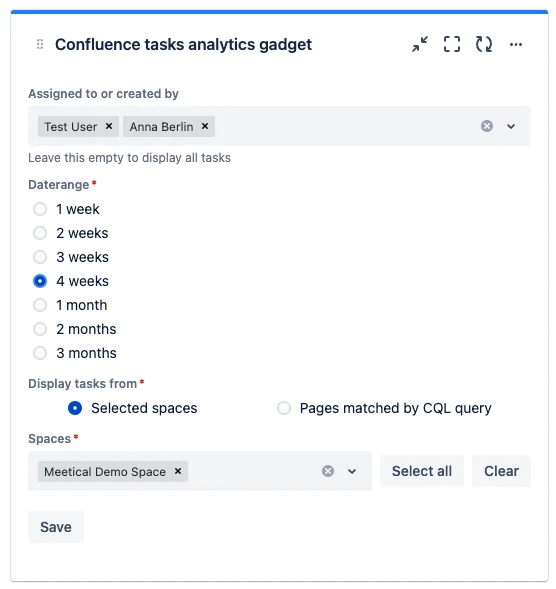Refresh the Confluence tasks analytics gadget
556x589 pixels.
tap(483, 44)
